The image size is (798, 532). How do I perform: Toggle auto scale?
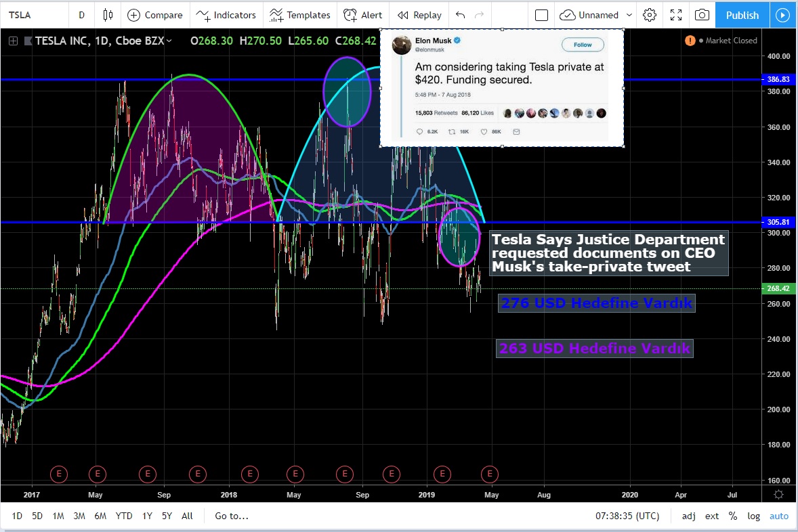[778, 516]
